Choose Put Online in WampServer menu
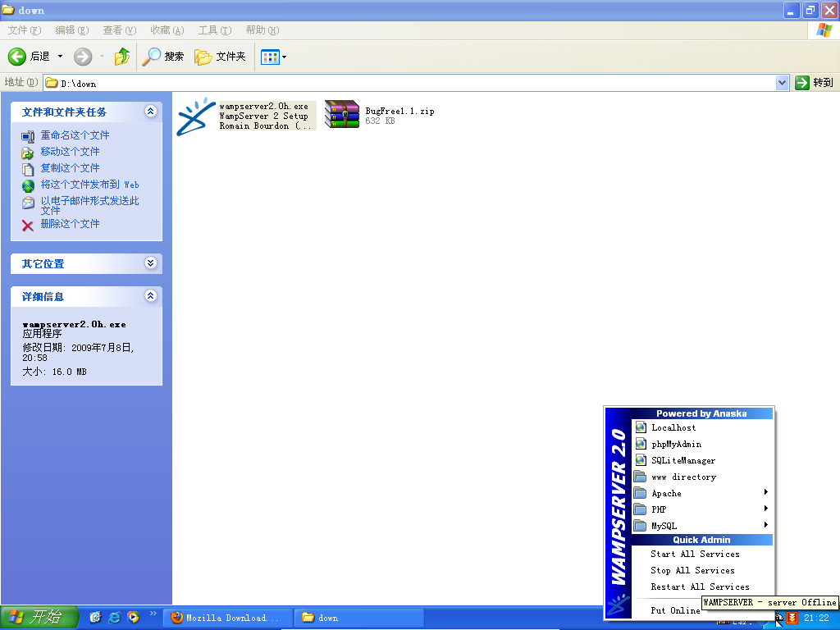This screenshot has width=840, height=630. point(675,610)
